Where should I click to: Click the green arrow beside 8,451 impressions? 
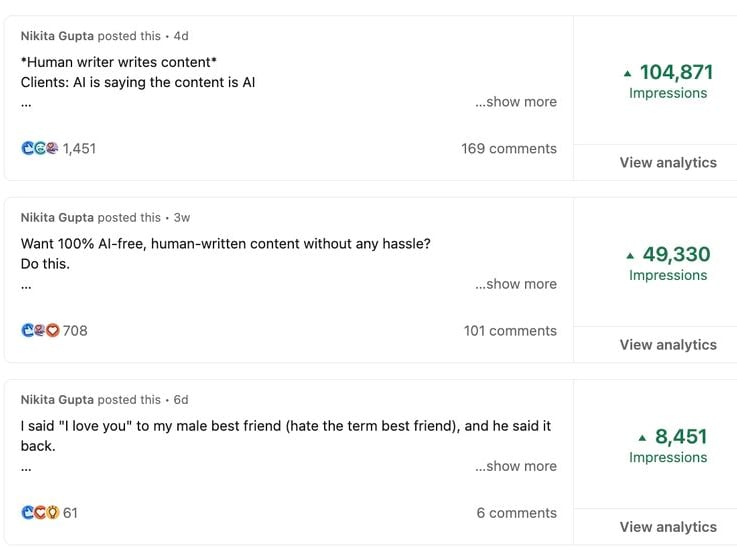tap(643, 438)
